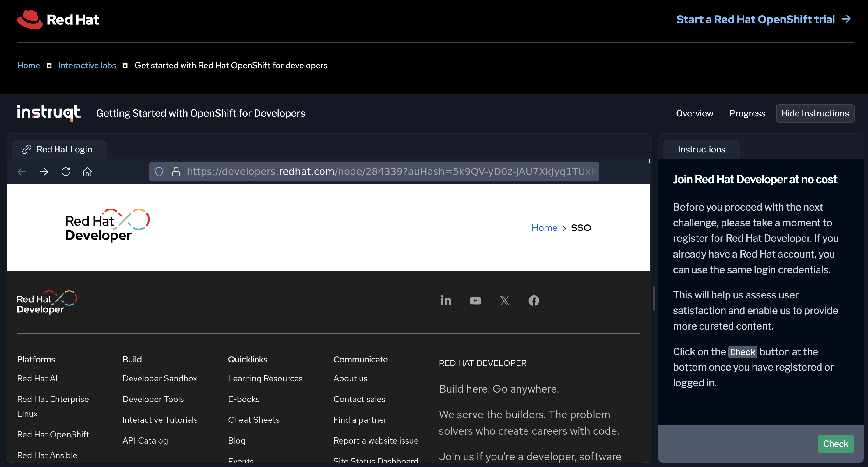Screen dimensions: 868x467
Task: Open Red Hat Developer's Facebook page
Action: coord(534,301)
